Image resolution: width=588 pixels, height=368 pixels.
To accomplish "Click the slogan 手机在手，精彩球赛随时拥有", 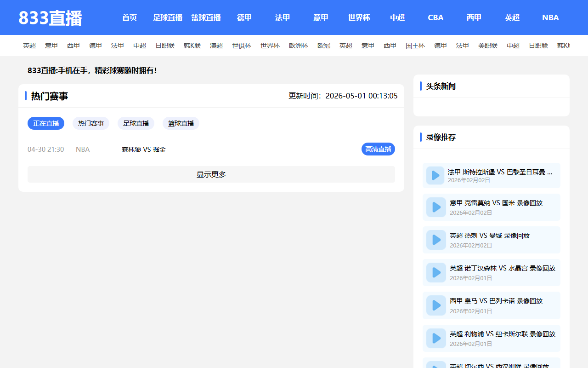I will [x=107, y=70].
